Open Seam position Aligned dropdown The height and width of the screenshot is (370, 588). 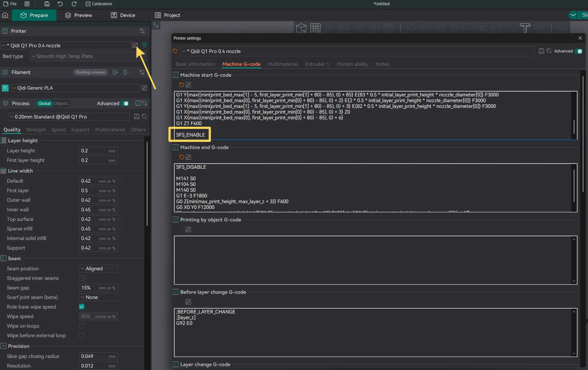(x=98, y=269)
